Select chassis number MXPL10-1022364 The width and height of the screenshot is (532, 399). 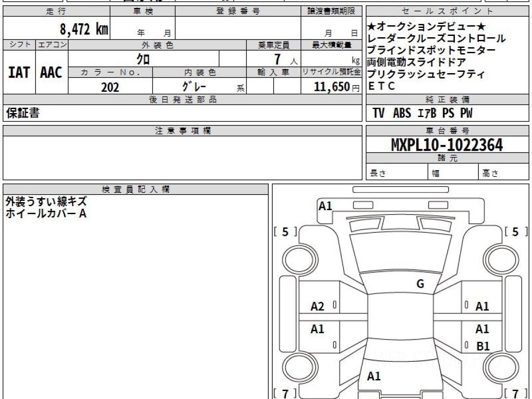447,145
